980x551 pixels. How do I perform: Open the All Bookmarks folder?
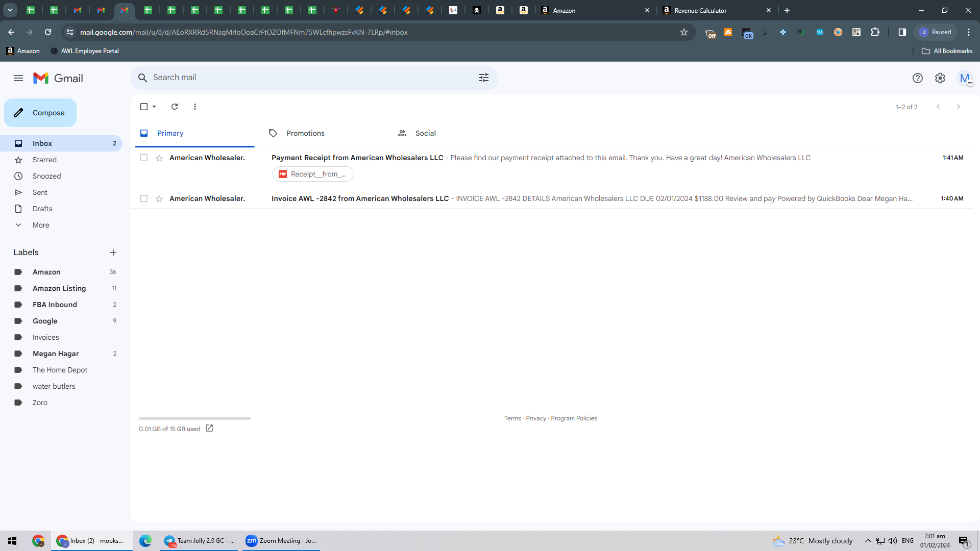(x=947, y=51)
